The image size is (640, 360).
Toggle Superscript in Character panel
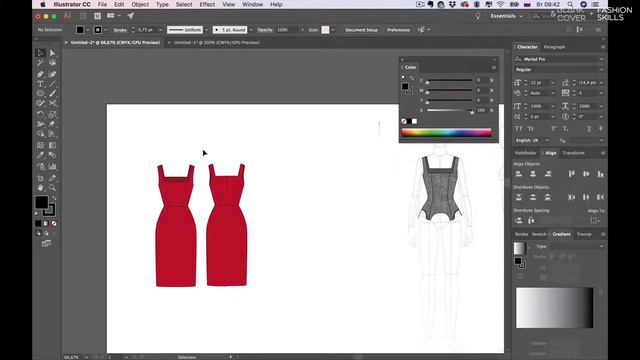click(554, 129)
